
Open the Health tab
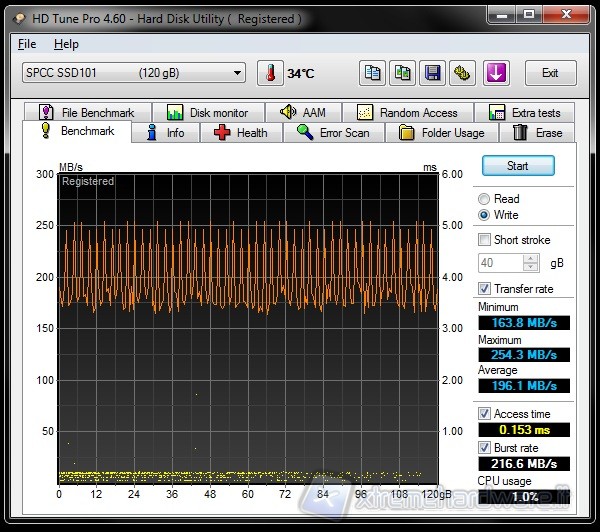point(240,133)
